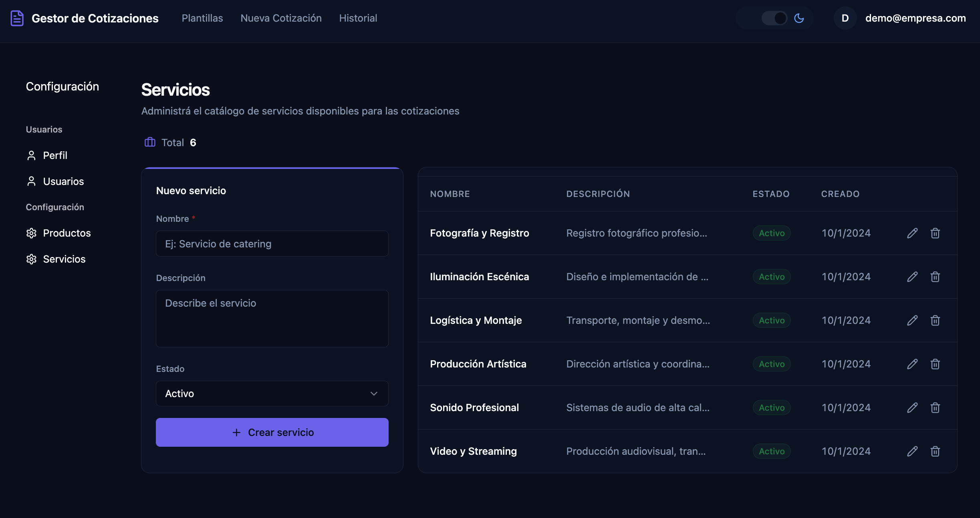Go to the Plantillas tab
The width and height of the screenshot is (980, 518).
(x=202, y=18)
